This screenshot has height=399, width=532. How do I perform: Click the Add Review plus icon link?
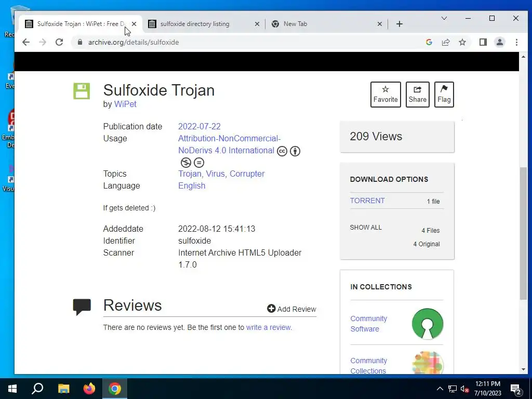click(291, 309)
